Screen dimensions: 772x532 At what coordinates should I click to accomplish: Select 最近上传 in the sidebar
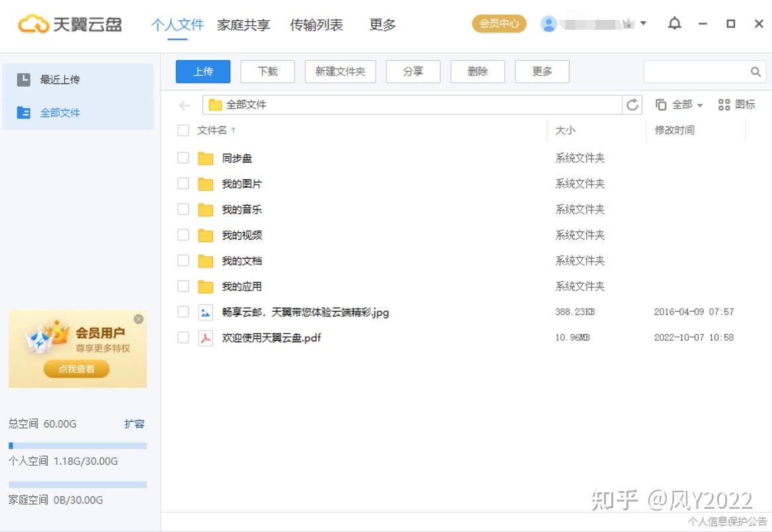[x=78, y=79]
